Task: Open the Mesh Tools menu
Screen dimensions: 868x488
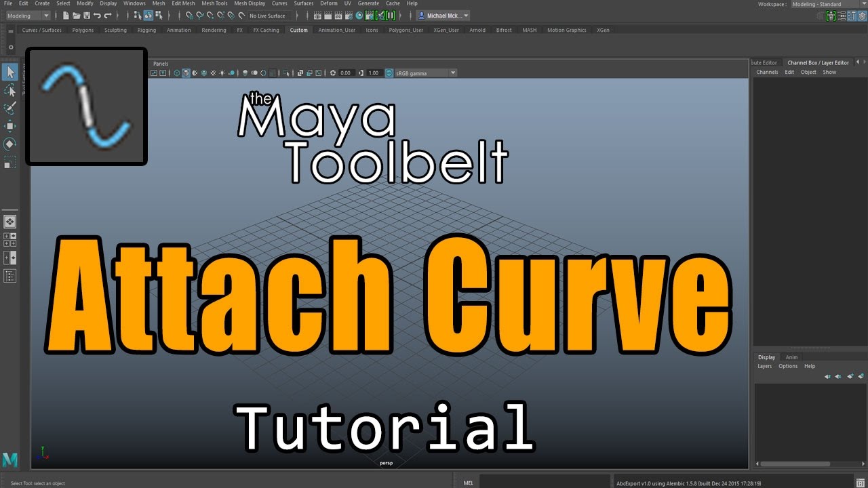Action: click(x=214, y=3)
